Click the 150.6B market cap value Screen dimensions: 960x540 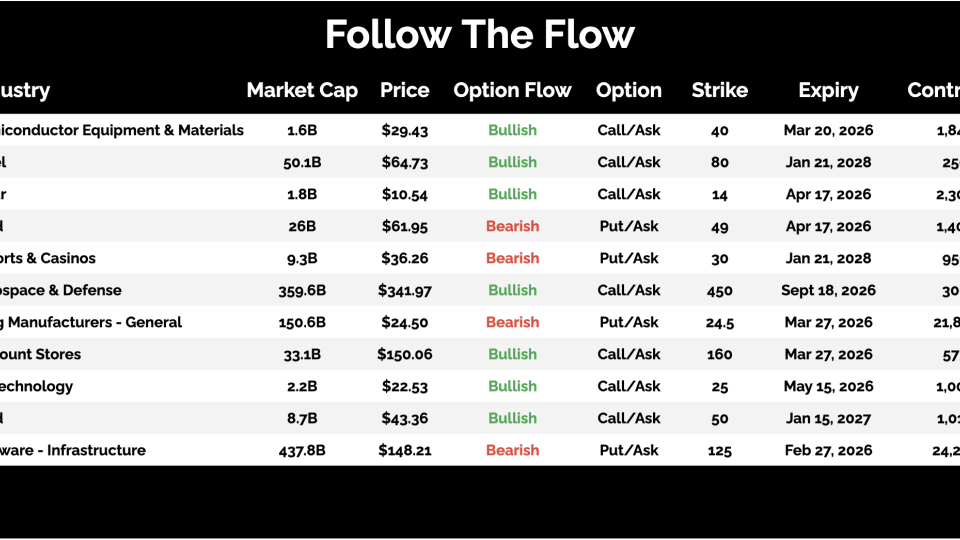coord(302,322)
